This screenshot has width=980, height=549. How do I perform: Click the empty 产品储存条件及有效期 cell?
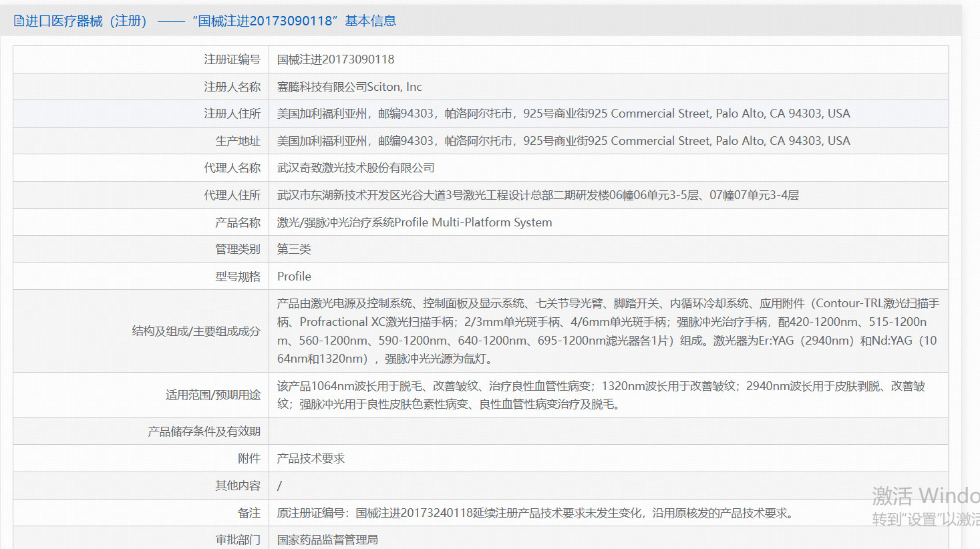(607, 431)
